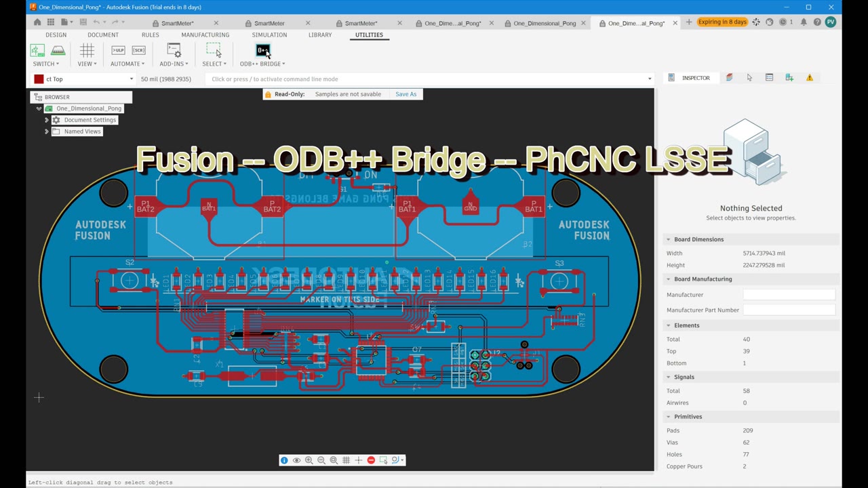Click the blue info icon in the bottom toolbar

(284, 460)
